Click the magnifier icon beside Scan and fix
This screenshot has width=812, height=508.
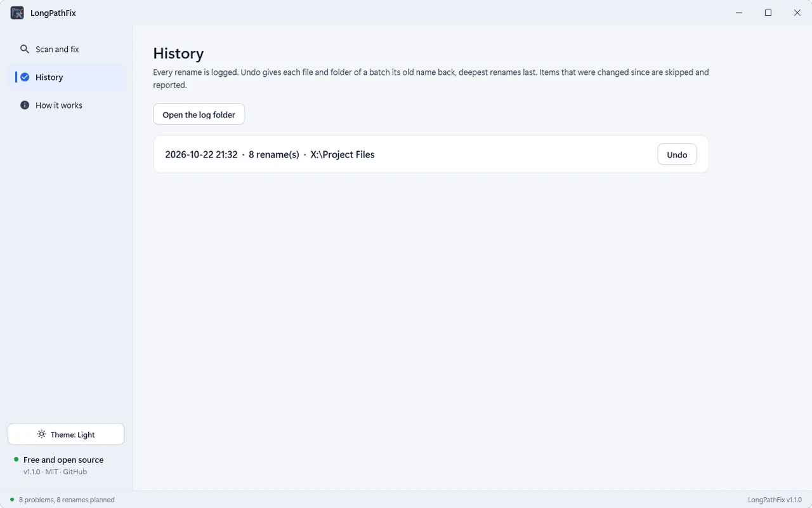coord(25,49)
